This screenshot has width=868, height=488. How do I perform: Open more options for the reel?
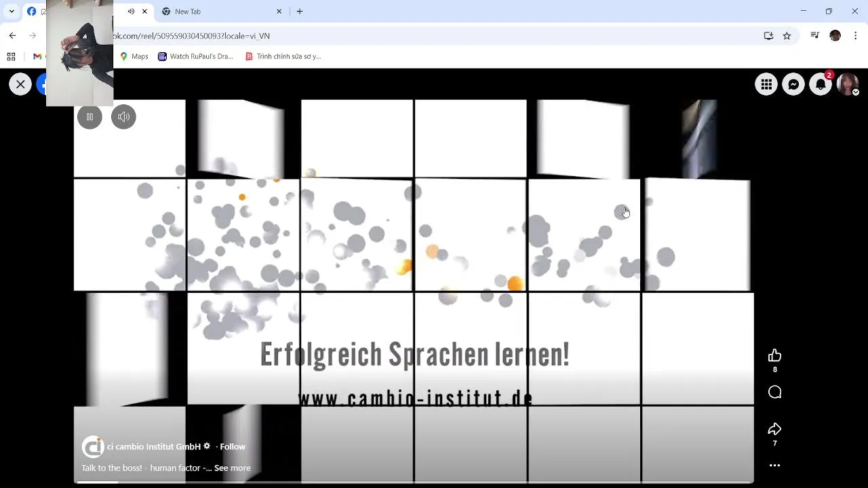point(774,466)
